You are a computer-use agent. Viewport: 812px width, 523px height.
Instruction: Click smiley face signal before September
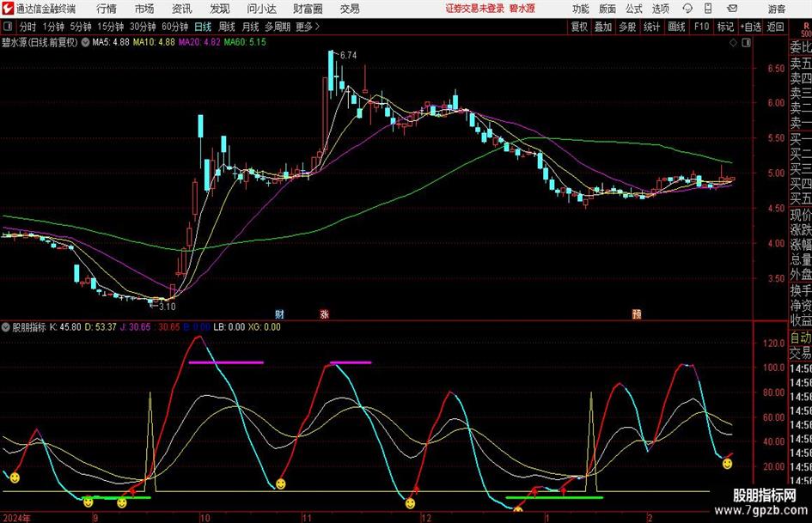click(x=15, y=477)
